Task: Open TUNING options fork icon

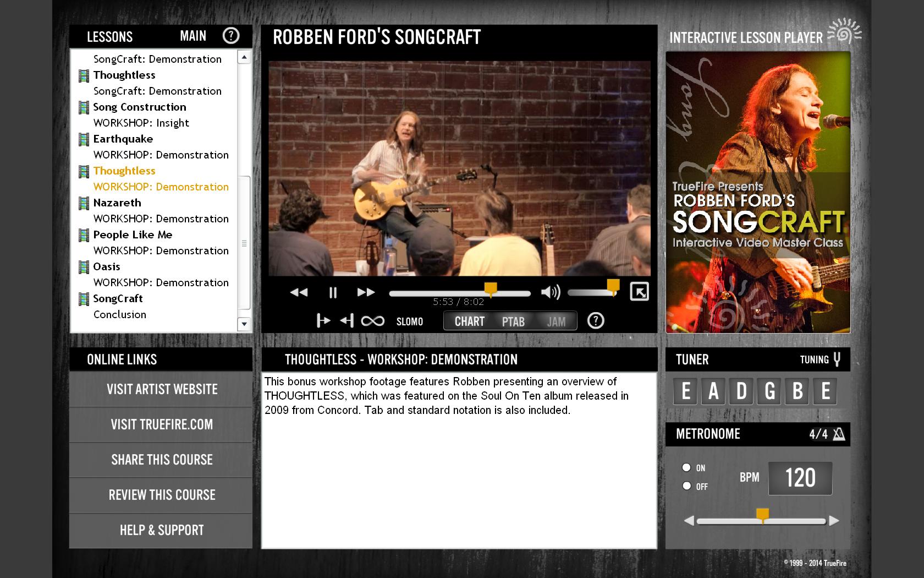Action: (837, 359)
